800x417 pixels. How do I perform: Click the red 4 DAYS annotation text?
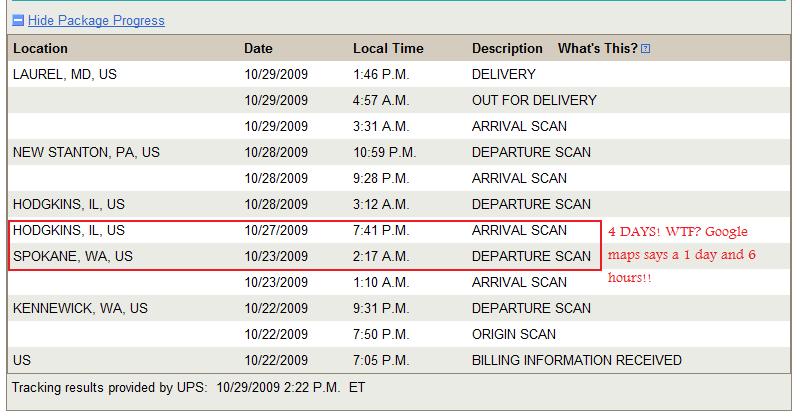(x=682, y=254)
